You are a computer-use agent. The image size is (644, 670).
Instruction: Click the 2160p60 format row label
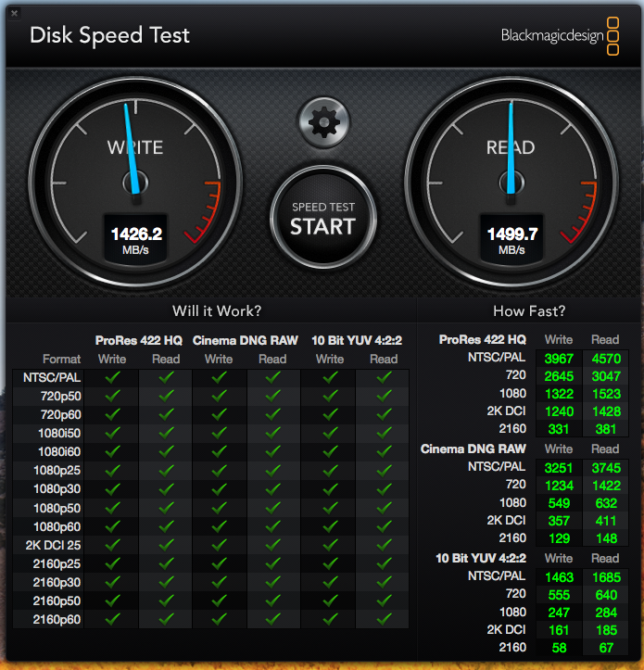coord(57,619)
